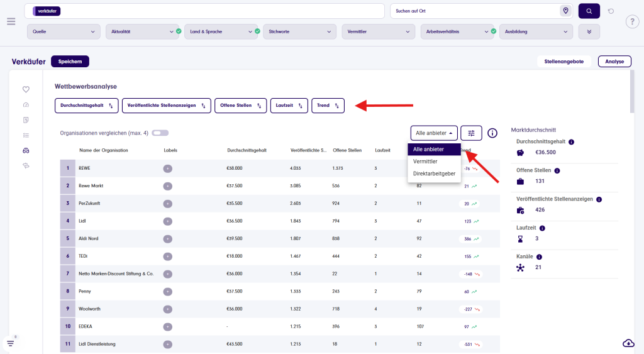Open the help question mark icon
Screen dimensions: 644x354
(x=632, y=22)
